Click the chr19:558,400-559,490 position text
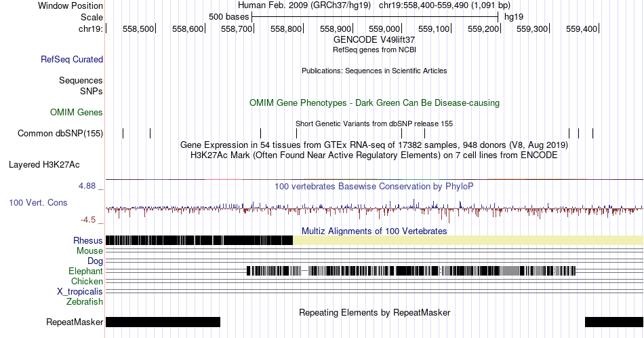 [x=445, y=5]
